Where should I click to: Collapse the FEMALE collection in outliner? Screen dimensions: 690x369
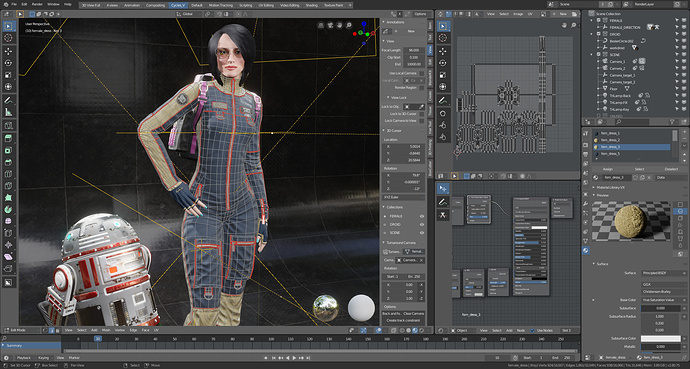click(591, 20)
